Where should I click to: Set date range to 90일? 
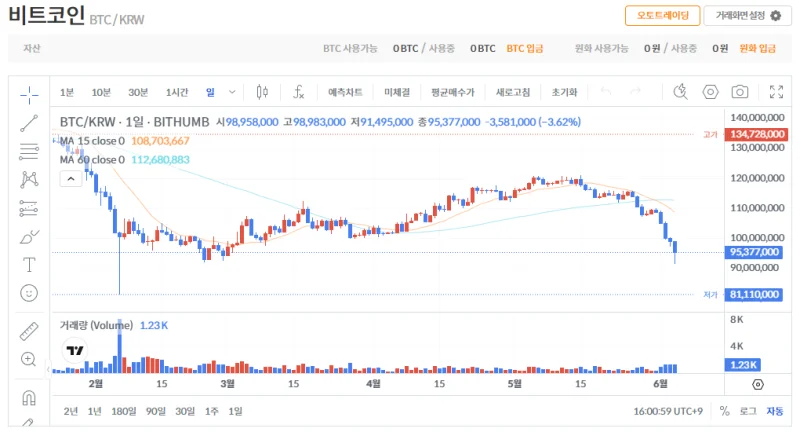point(156,411)
